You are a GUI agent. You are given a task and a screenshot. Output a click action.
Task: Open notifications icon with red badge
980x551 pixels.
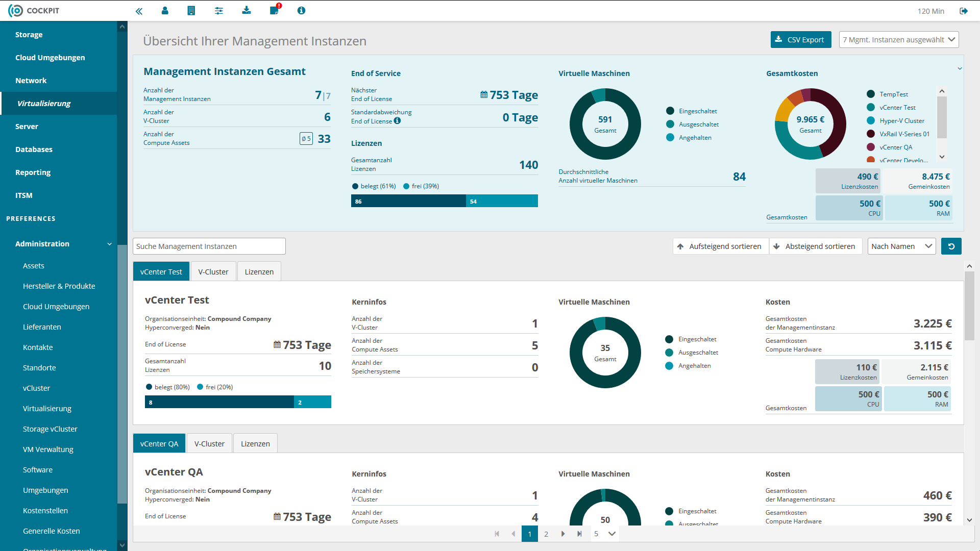coord(275,10)
